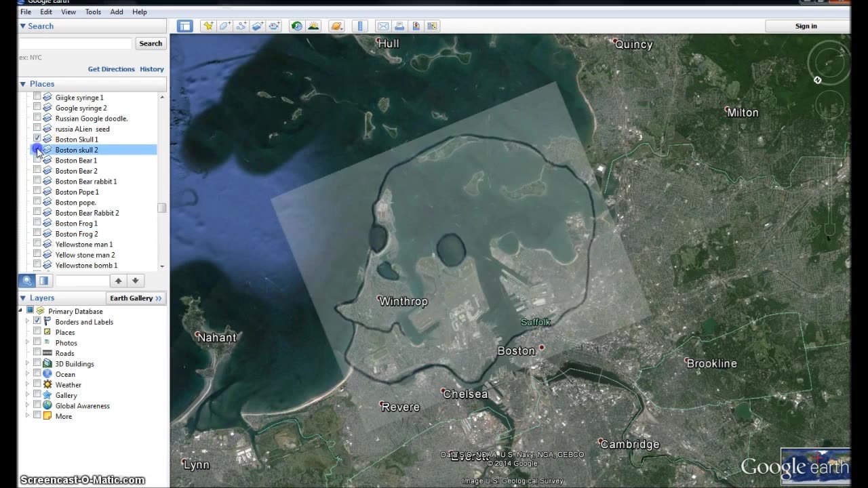Open the View menu
Image resolution: width=868 pixels, height=488 pixels.
[68, 12]
